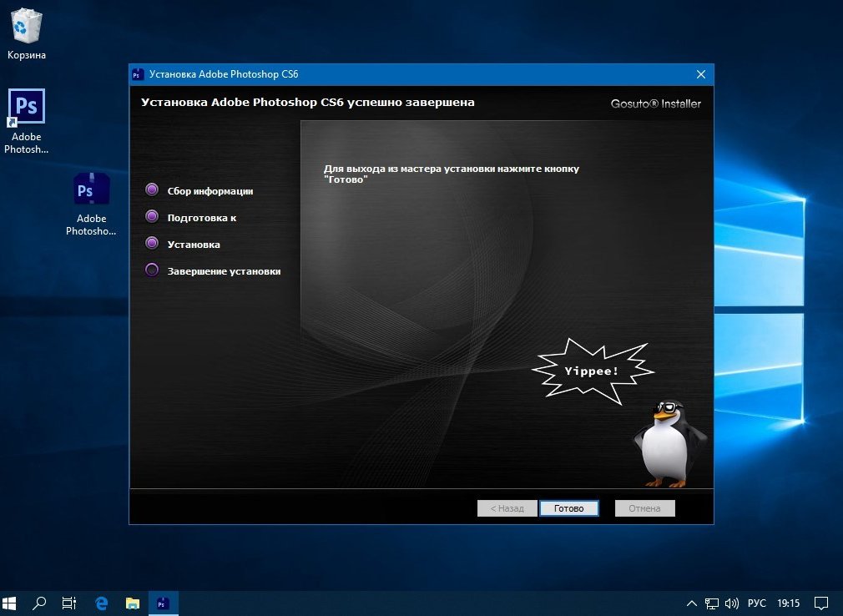Screen dimensions: 843x616
Task: Open Task View on the taskbar
Action: (68, 603)
